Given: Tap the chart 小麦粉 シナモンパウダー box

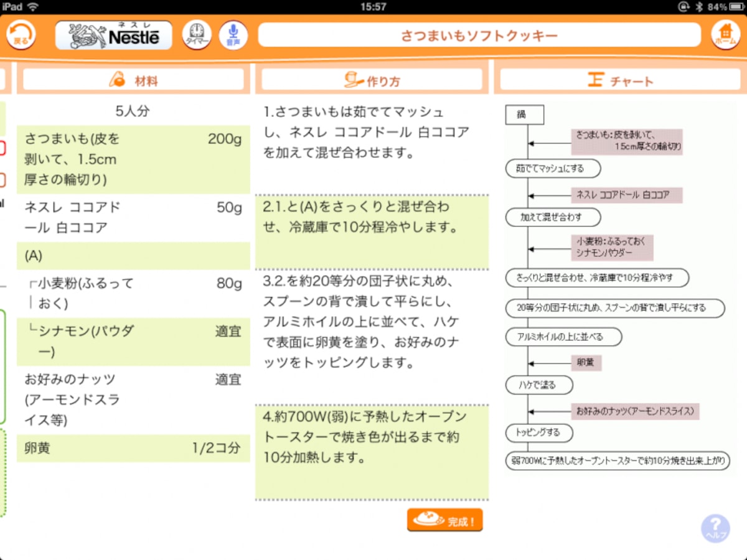Looking at the screenshot, I should pos(613,248).
